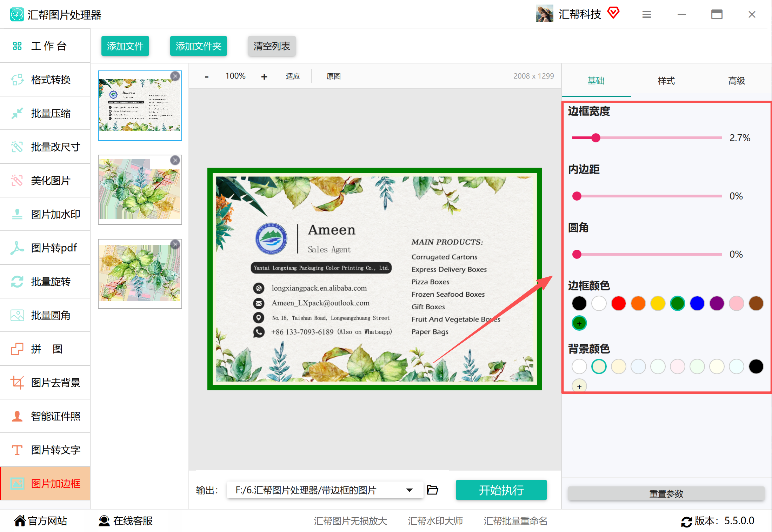Switch to the 样式 style tab

pos(666,81)
